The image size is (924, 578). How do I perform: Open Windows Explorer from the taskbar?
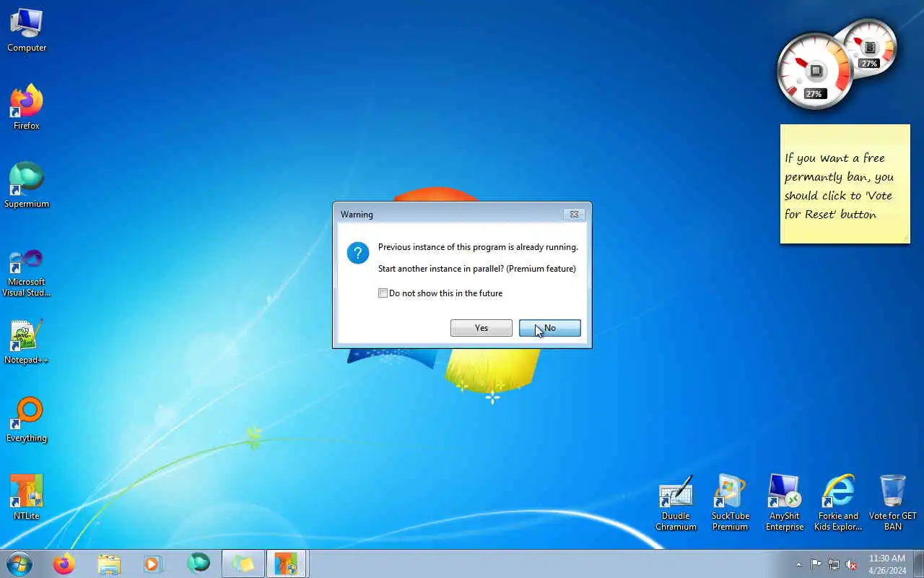click(x=108, y=564)
